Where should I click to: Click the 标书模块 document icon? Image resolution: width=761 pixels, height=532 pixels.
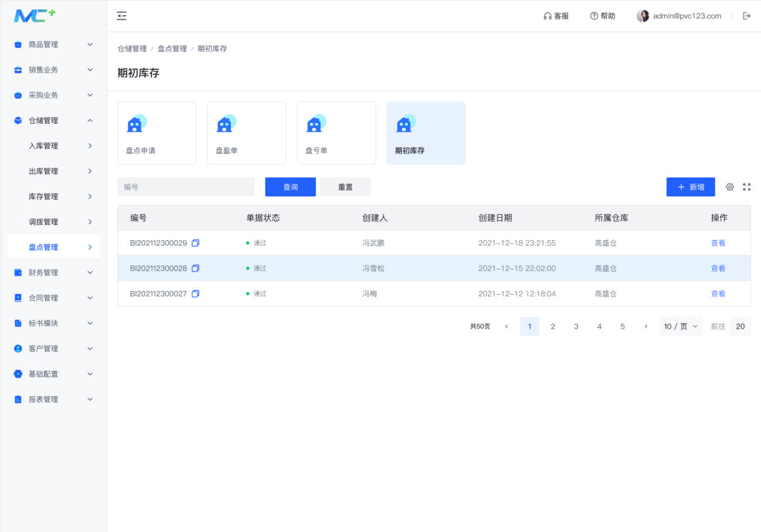(18, 323)
